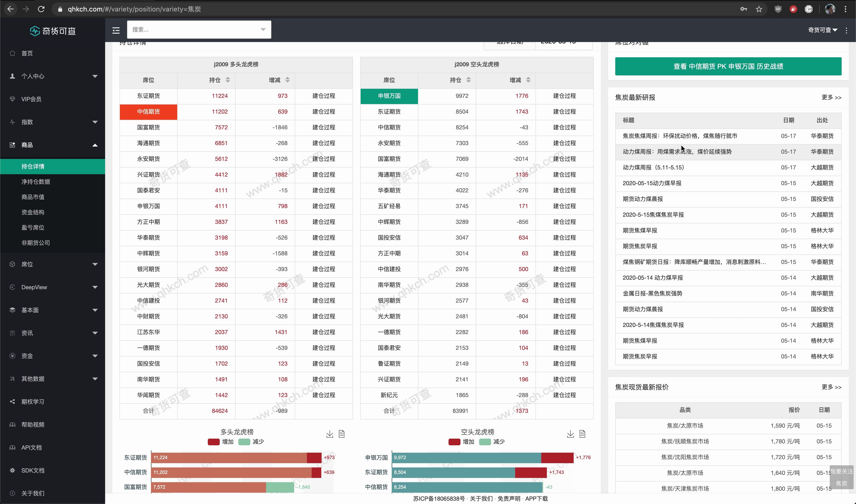
Task: Sort long table by 增减 column
Action: [288, 80]
